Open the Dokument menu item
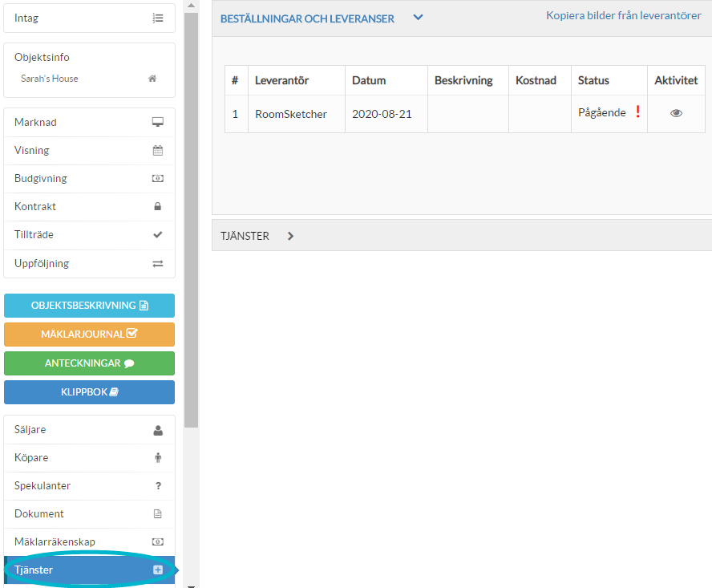Image resolution: width=712 pixels, height=588 pixels. [89, 513]
